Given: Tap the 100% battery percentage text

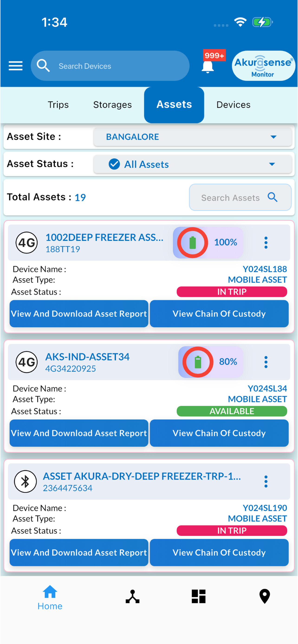Looking at the screenshot, I should (x=225, y=242).
